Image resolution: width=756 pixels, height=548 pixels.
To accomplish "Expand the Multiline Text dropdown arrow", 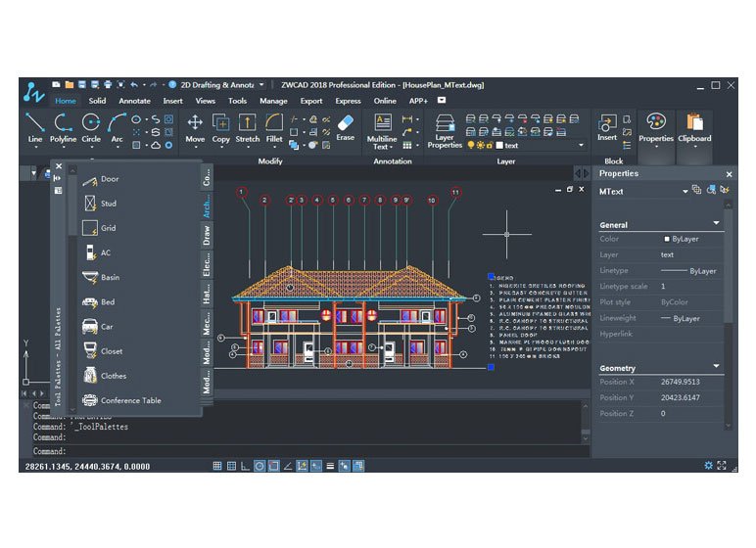I will tap(391, 147).
